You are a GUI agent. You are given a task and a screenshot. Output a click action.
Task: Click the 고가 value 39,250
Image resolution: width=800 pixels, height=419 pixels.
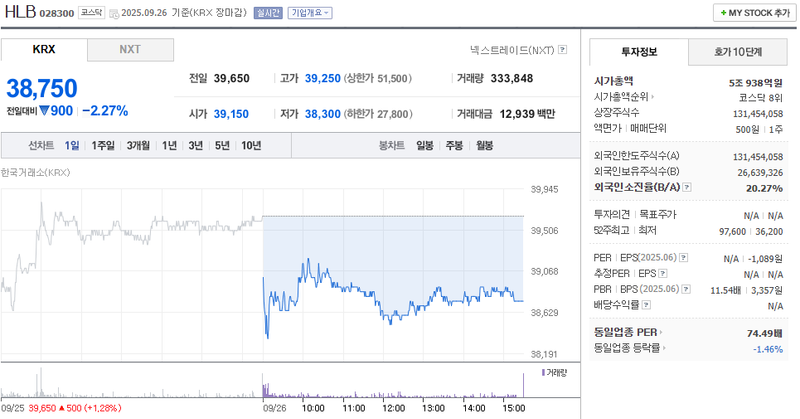(322, 79)
